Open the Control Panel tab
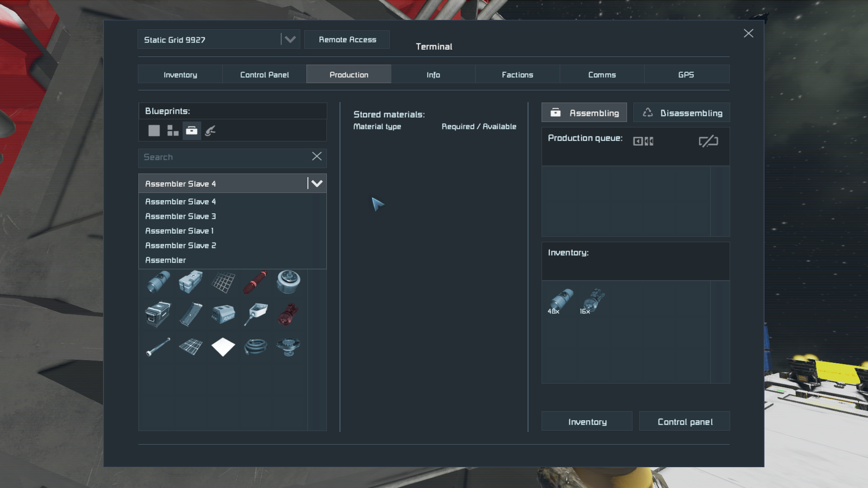This screenshot has width=868, height=488. pos(264,75)
